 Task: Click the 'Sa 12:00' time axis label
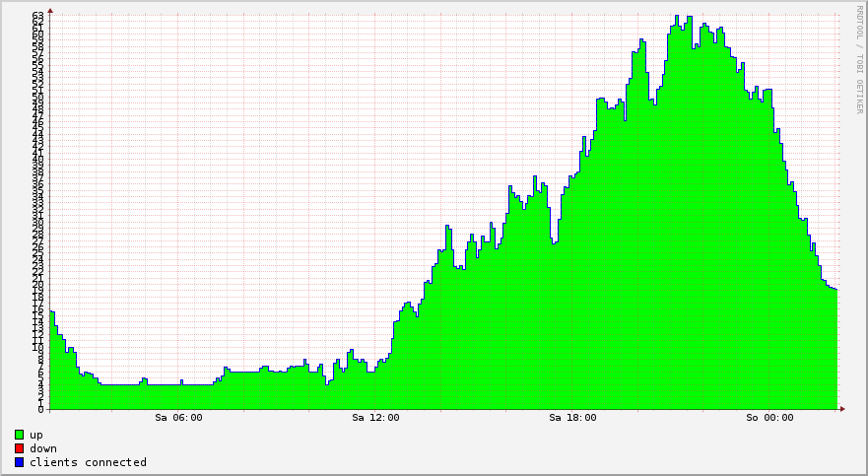pos(375,418)
